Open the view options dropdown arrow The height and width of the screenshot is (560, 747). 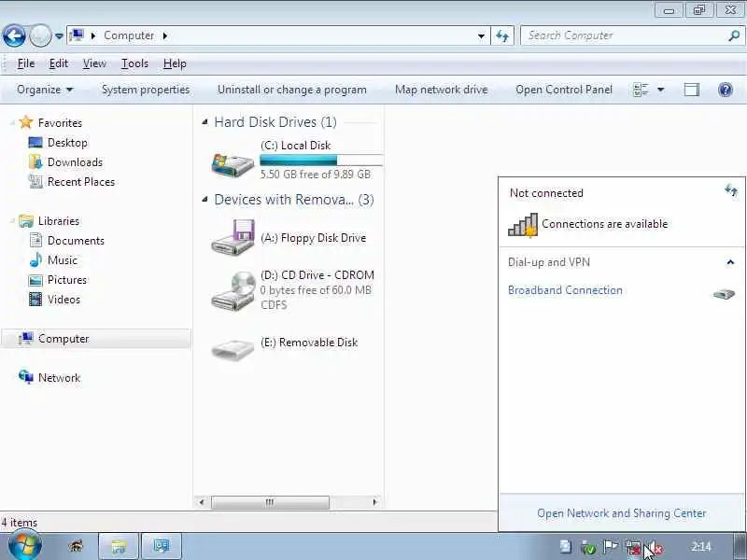661,90
